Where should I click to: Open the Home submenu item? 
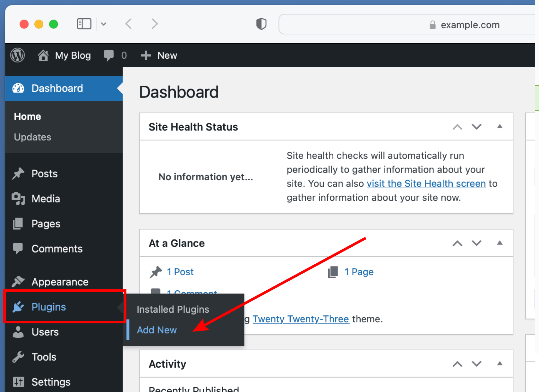tap(28, 116)
